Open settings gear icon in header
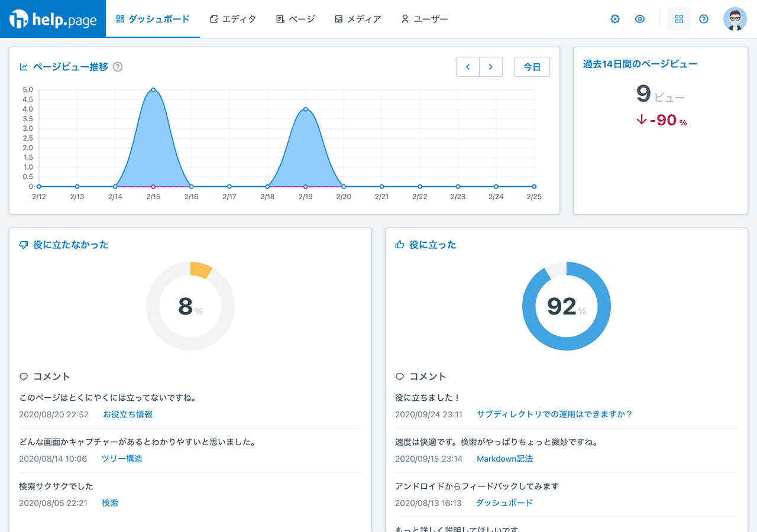Viewport: 757px width, 532px height. [x=615, y=19]
